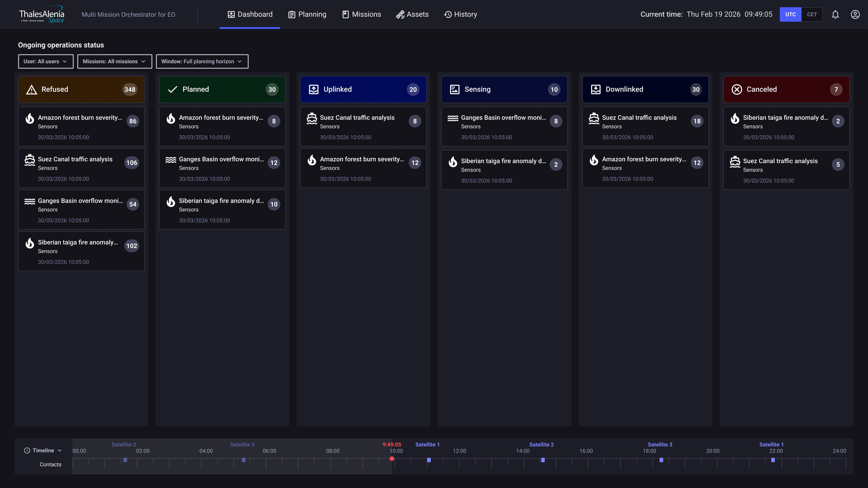The width and height of the screenshot is (868, 488).
Task: Expand the Timeline chevron dropdown
Action: (60, 451)
